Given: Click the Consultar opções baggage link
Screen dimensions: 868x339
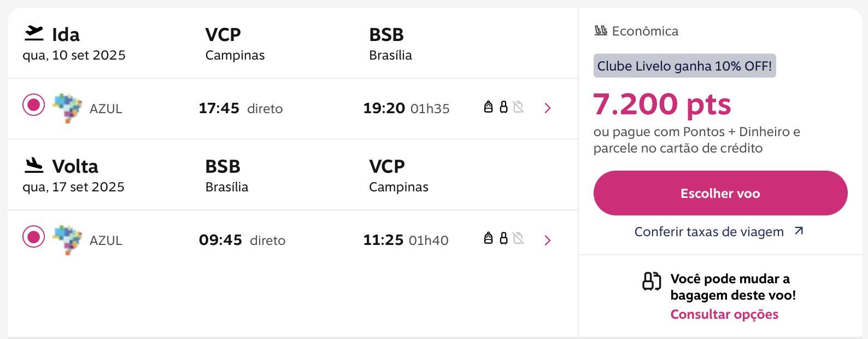Looking at the screenshot, I should pos(724,314).
